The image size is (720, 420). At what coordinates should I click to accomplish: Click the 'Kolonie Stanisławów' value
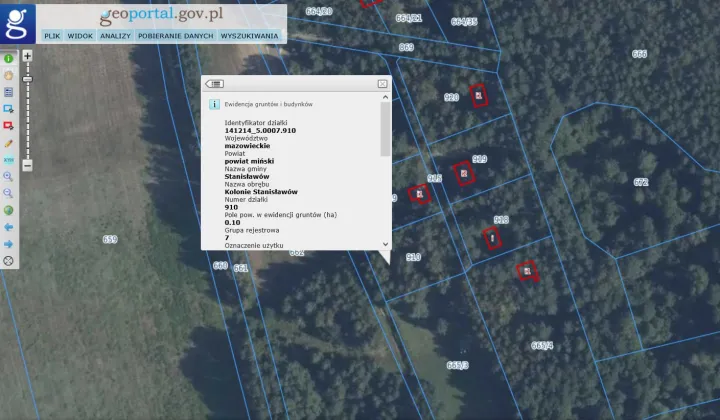click(x=261, y=192)
